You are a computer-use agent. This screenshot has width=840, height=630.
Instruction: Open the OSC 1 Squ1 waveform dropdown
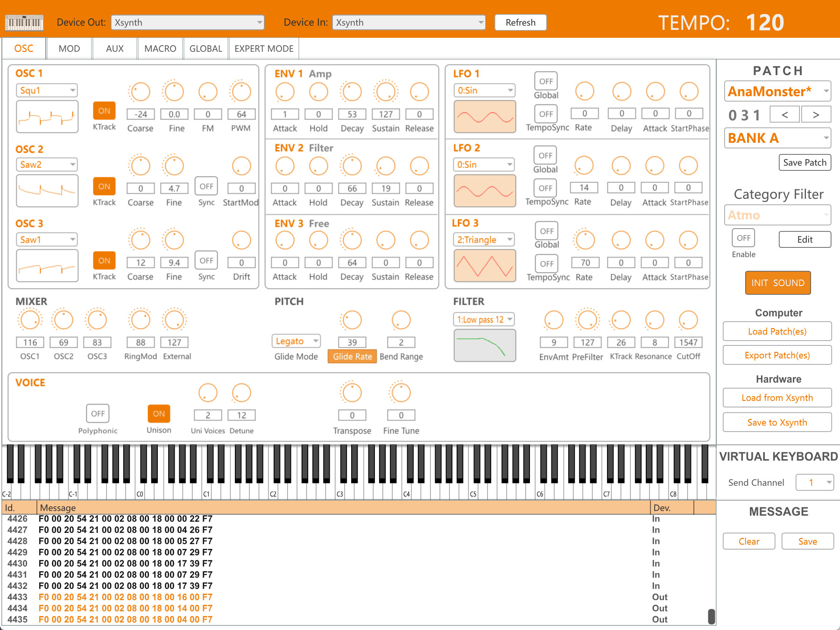tap(47, 90)
